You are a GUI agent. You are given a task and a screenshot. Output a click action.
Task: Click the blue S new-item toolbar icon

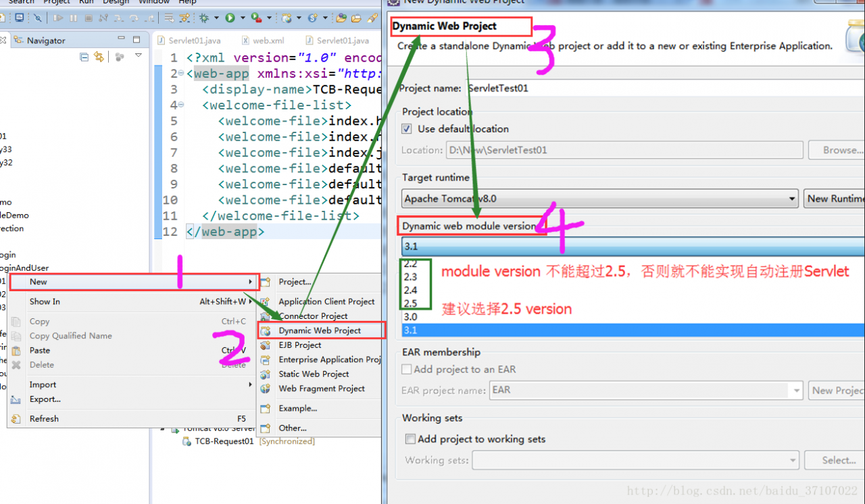(x=312, y=18)
